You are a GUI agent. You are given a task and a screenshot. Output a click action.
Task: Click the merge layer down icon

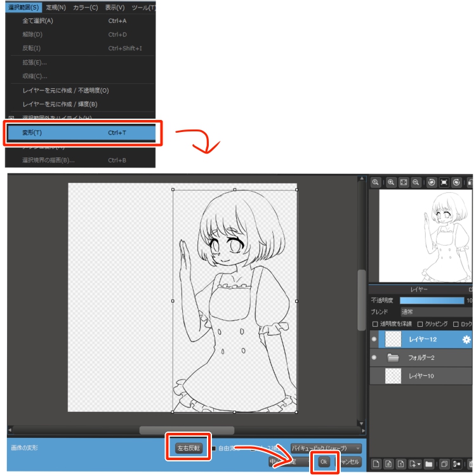[456, 464]
